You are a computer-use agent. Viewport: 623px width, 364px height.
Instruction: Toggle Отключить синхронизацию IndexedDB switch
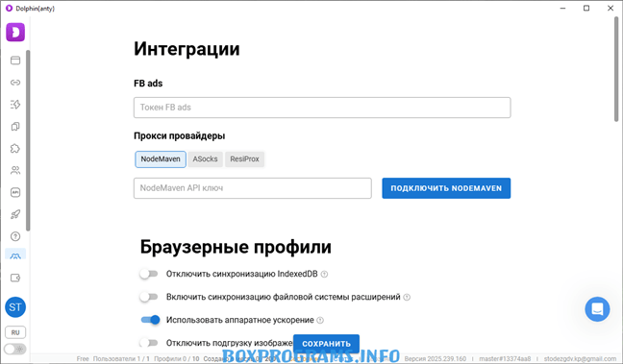click(149, 274)
